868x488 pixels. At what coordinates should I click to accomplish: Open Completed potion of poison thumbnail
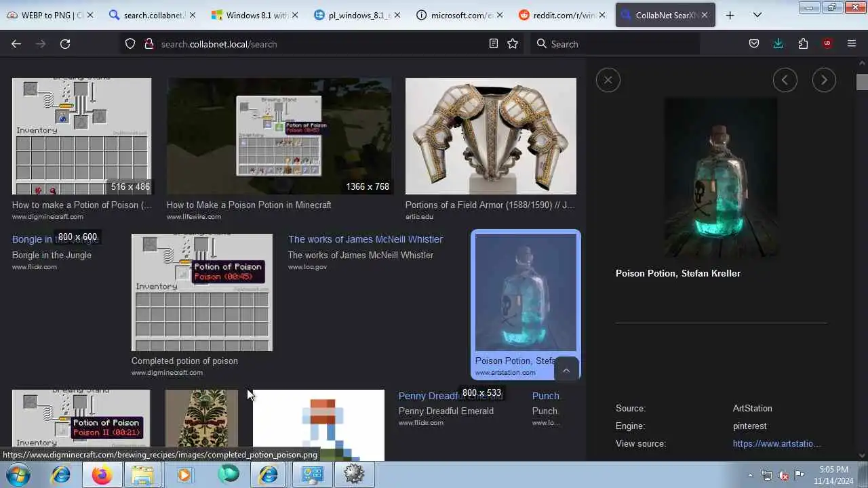tap(202, 293)
